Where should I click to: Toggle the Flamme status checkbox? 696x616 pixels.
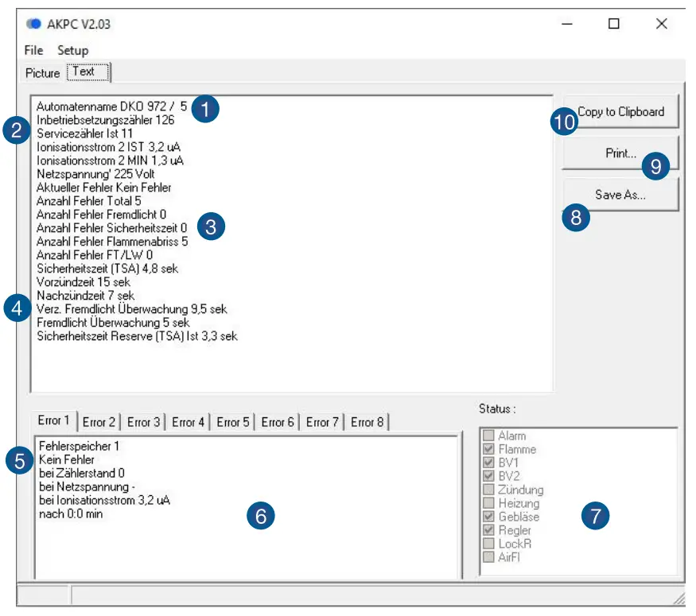[x=488, y=449]
